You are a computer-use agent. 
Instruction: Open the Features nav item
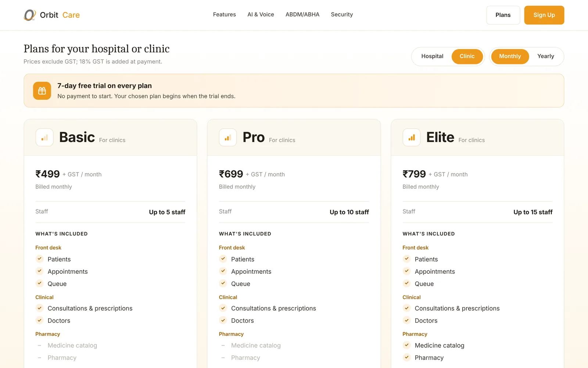coord(225,15)
